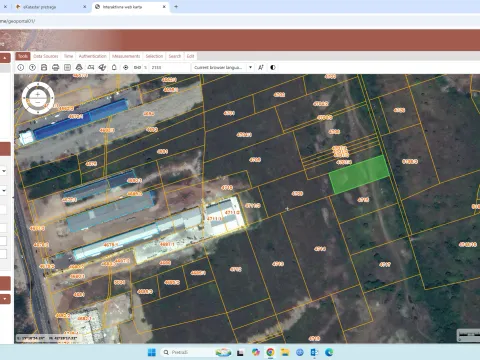This screenshot has width=480, height=360.
Task: Click Chrome icon in the taskbar
Action: [270, 352]
